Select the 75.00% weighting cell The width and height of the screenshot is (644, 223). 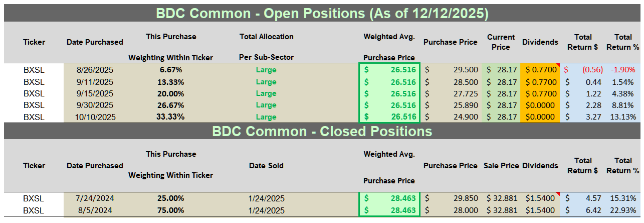170,210
